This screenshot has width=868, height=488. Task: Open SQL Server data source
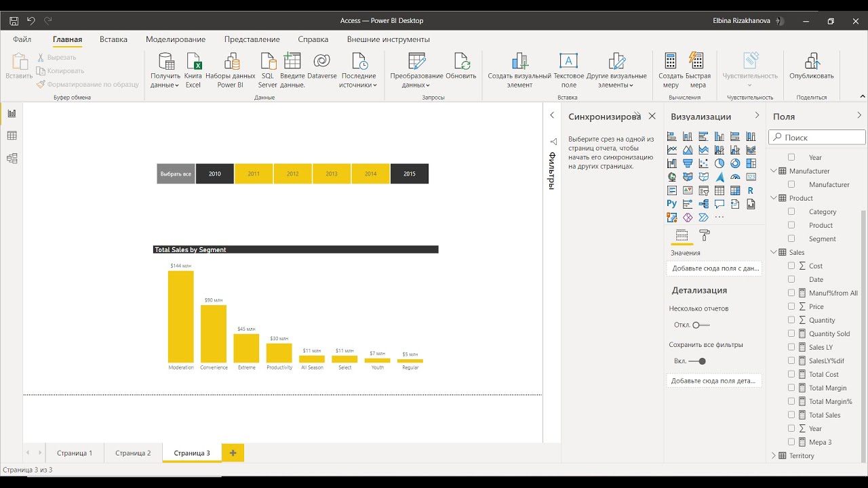pos(267,70)
